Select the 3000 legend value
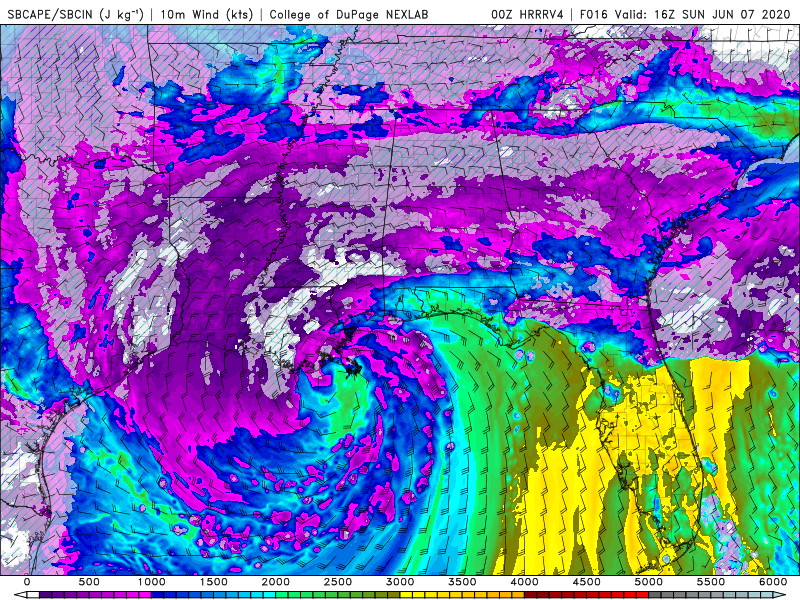The image size is (800, 600). (401, 582)
